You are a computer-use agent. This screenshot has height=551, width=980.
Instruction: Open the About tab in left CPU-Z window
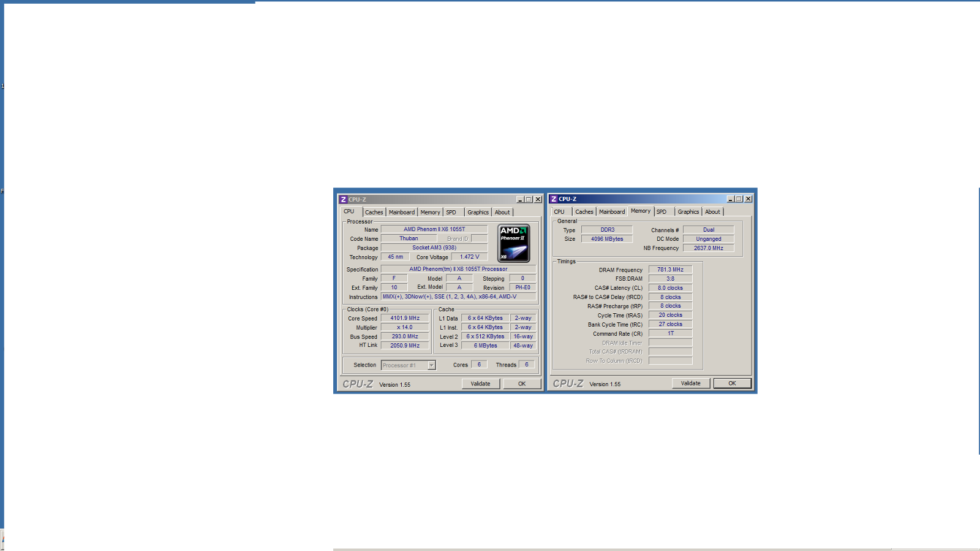point(502,212)
